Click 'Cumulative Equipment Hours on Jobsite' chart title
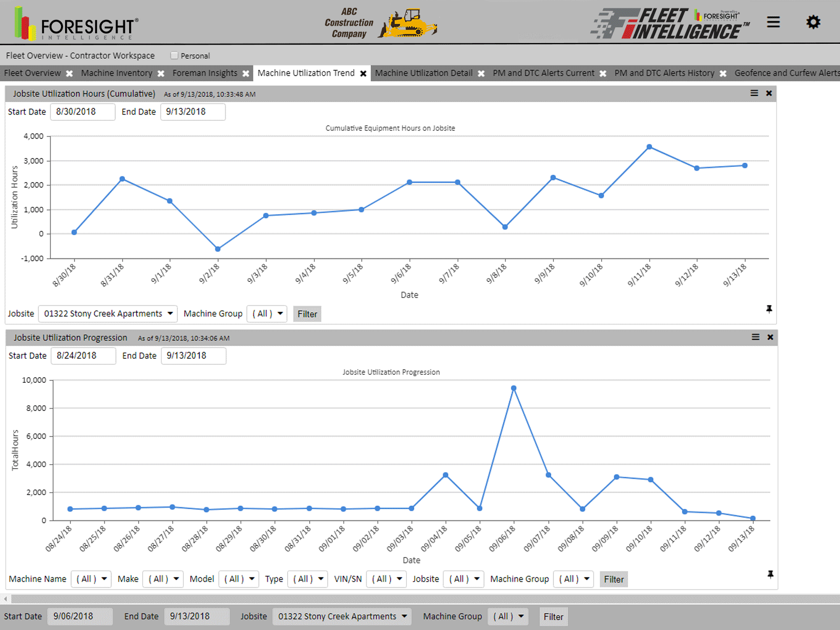Image resolution: width=840 pixels, height=630 pixels. (x=390, y=128)
